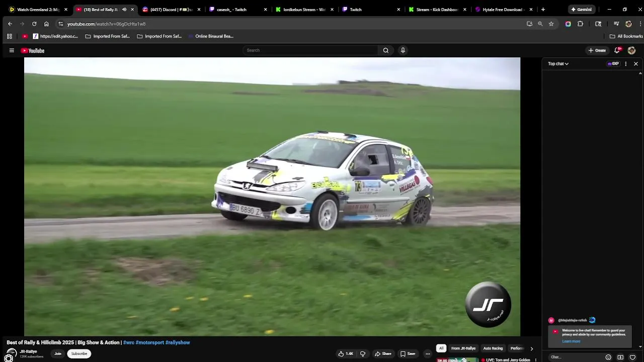
Task: Open the Tom and Jerry live thumbnail
Action: point(457,359)
